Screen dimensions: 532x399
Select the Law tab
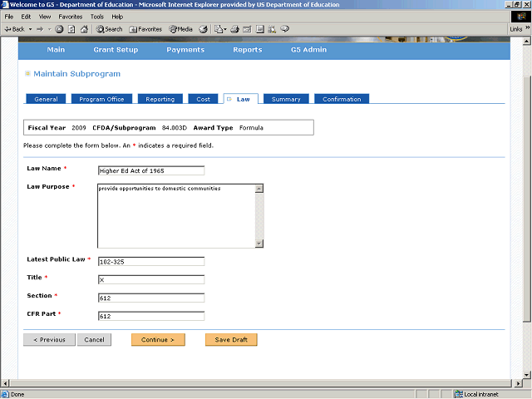pos(241,99)
